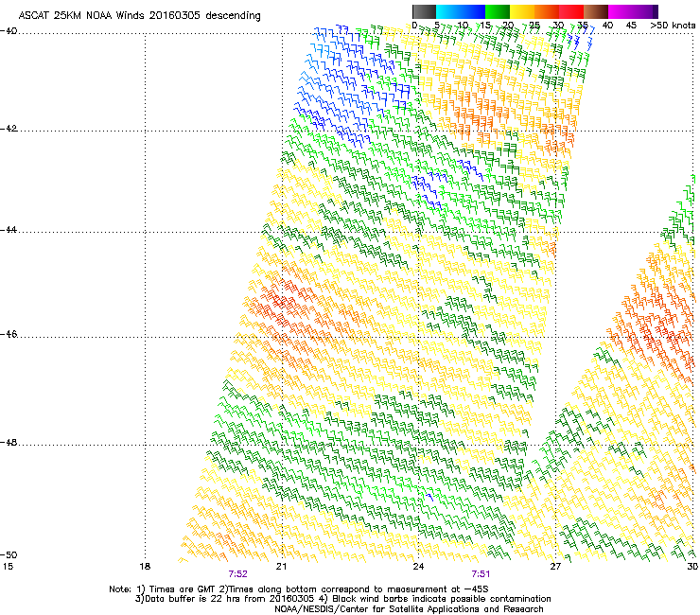Click the latitude label -44
This screenshot has height=615, width=700.
pyautogui.click(x=9, y=230)
